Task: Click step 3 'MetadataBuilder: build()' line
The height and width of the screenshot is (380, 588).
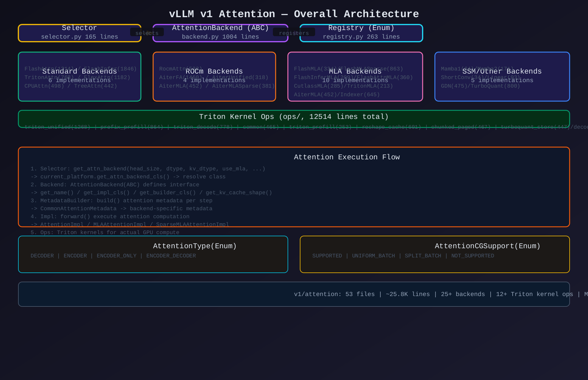Action: click(121, 201)
